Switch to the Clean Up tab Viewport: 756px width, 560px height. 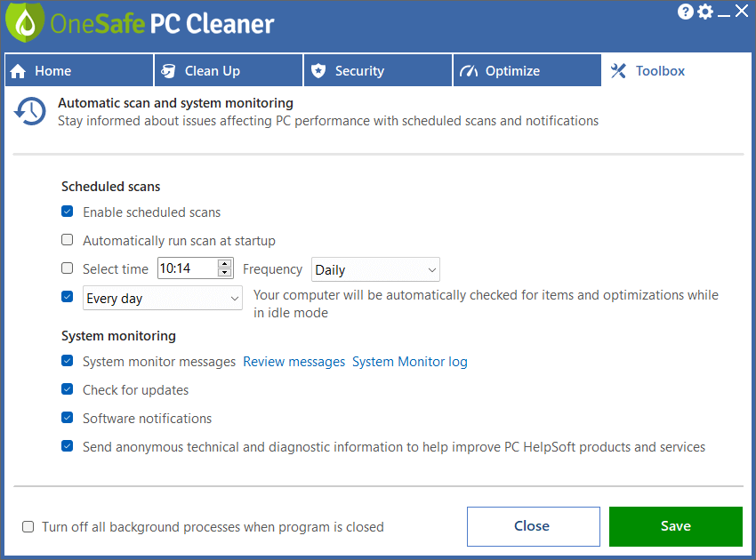(229, 70)
